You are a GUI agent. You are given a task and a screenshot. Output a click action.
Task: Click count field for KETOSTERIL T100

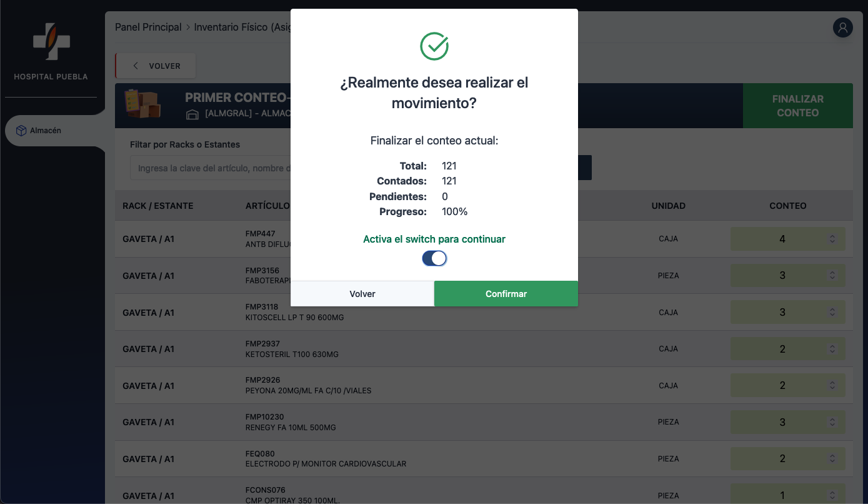point(782,349)
